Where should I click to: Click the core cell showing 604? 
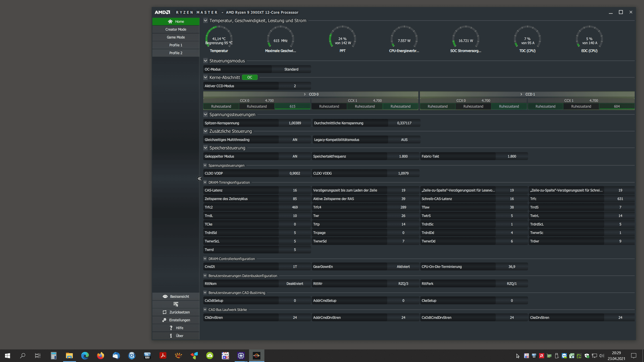coord(617,106)
